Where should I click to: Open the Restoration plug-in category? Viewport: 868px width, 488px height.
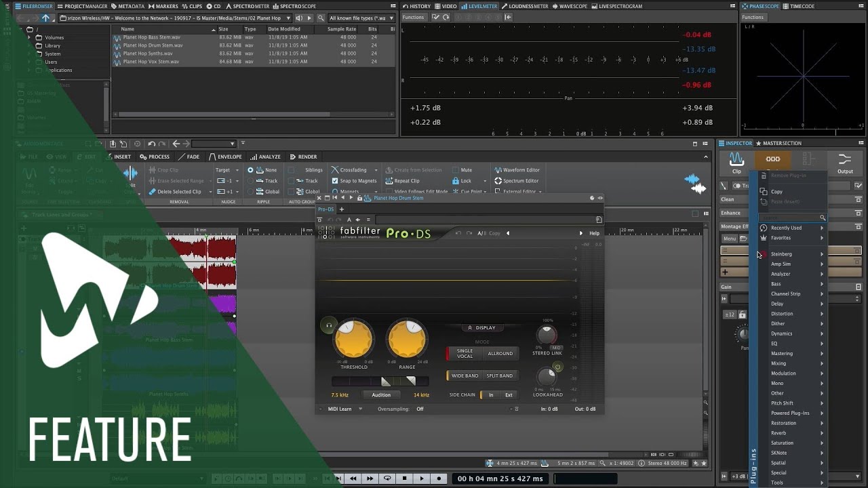pyautogui.click(x=792, y=423)
